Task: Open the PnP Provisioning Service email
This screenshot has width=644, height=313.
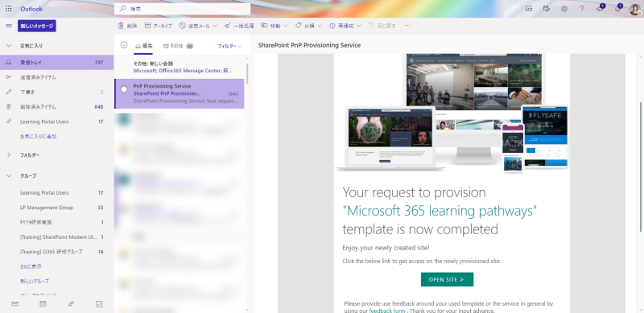Action: (x=179, y=93)
